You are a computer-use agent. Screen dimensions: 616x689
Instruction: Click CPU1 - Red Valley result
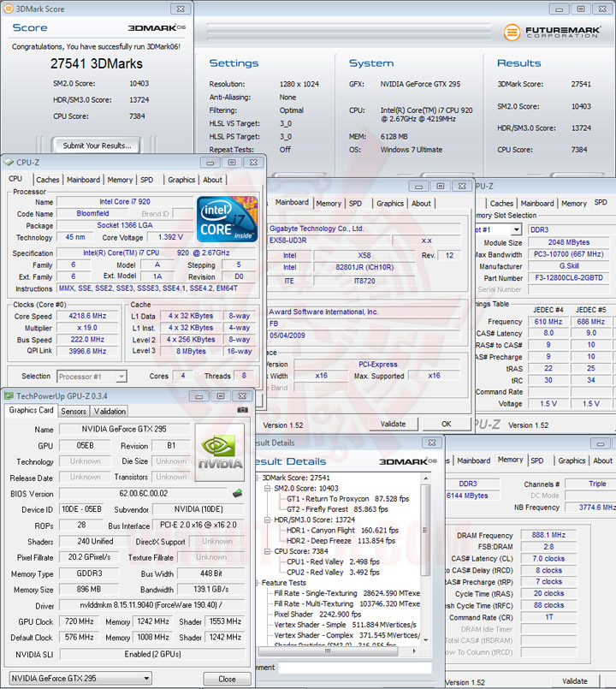click(333, 562)
